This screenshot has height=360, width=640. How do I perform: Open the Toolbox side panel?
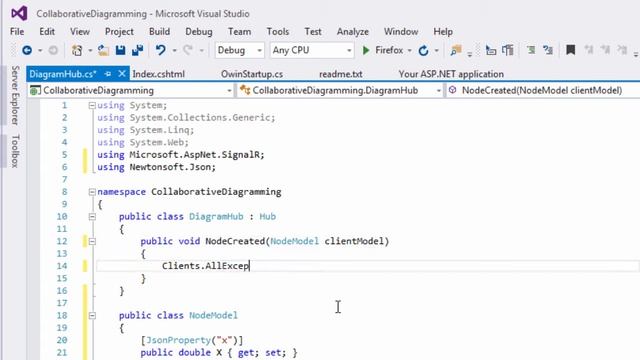point(15,151)
